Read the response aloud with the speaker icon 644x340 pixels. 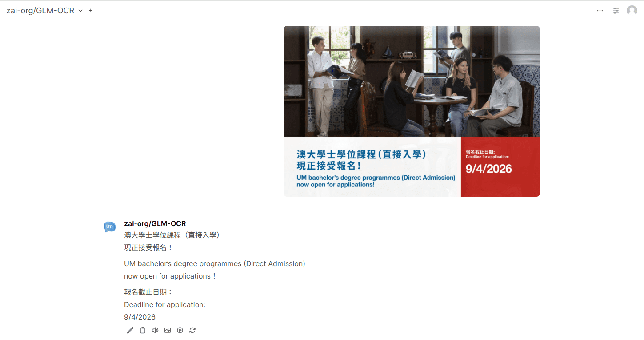pos(155,330)
